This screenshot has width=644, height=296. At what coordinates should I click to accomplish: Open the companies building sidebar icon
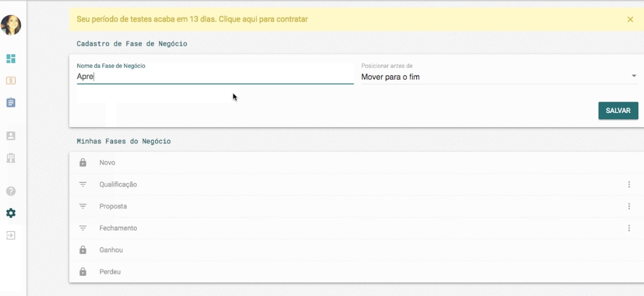11,158
